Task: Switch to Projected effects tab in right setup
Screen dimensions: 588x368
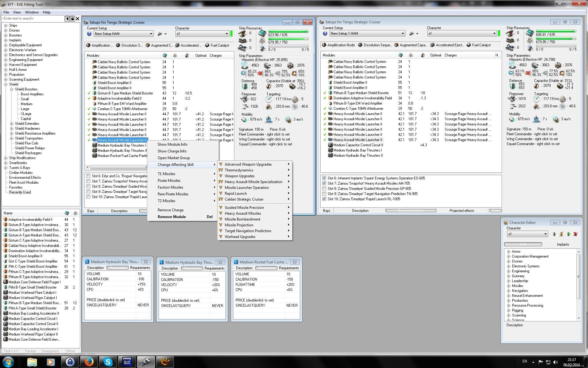Action: pos(462,211)
